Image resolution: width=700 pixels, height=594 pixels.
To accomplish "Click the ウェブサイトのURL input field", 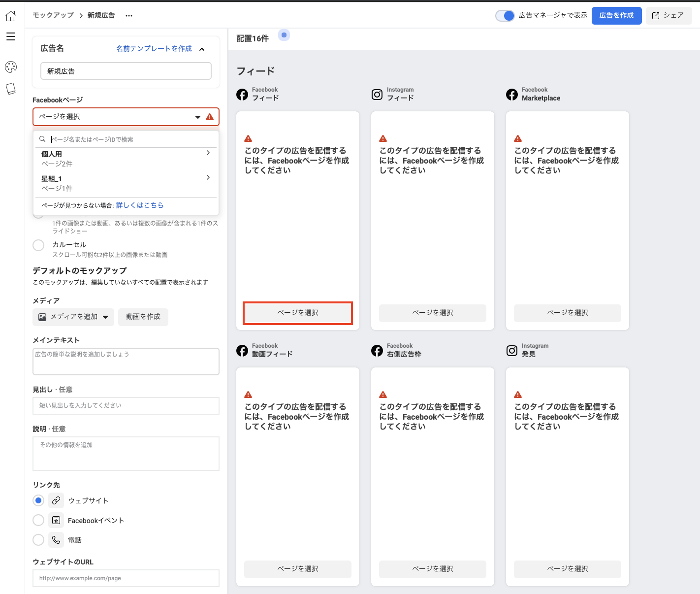I will [x=126, y=578].
